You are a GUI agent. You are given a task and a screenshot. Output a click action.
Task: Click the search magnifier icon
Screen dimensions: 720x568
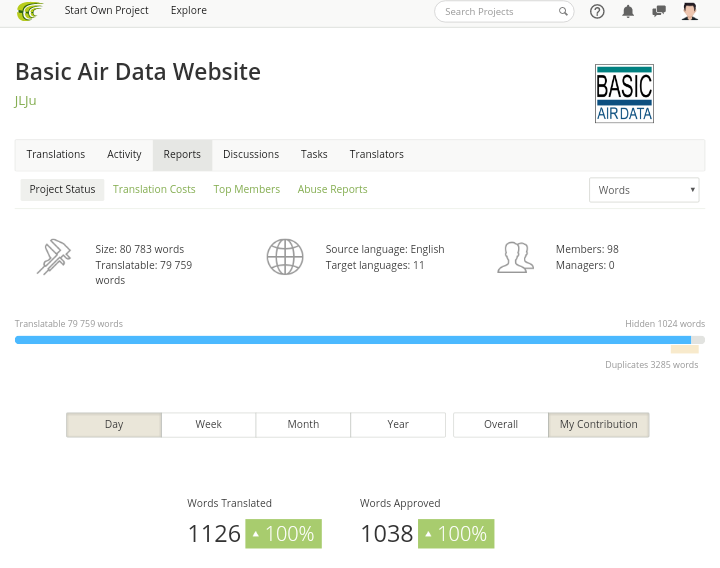point(563,11)
